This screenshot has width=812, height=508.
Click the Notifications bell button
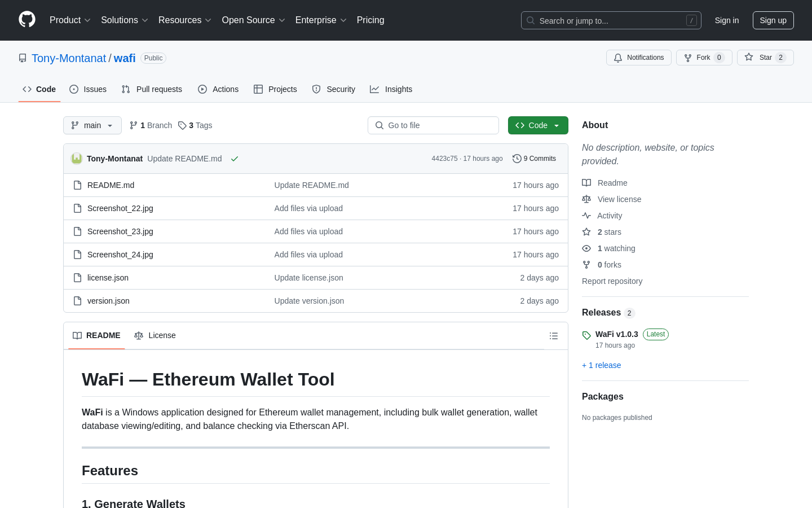(639, 58)
